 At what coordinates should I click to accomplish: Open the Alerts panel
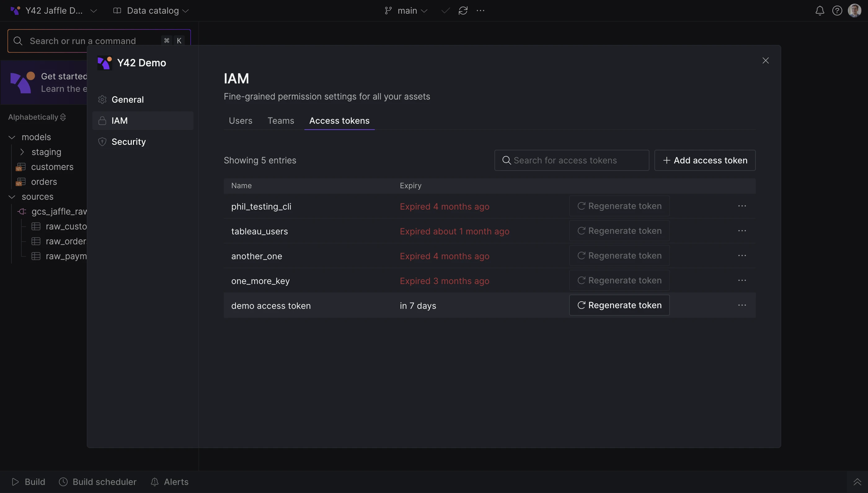click(170, 481)
